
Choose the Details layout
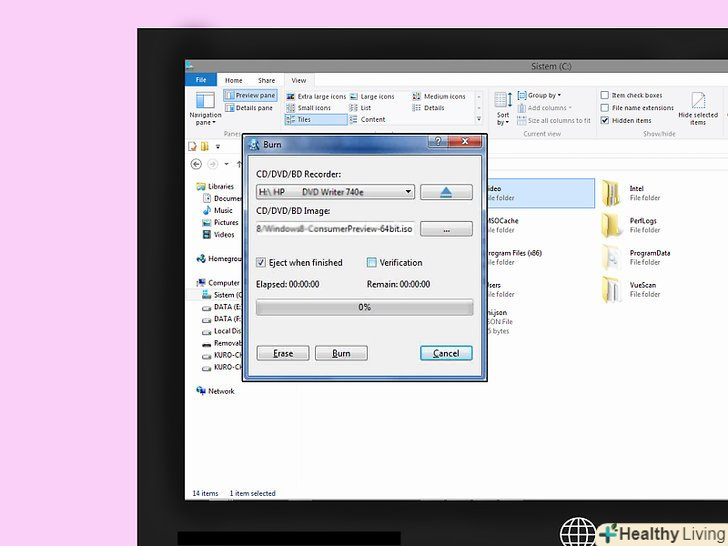point(428,108)
